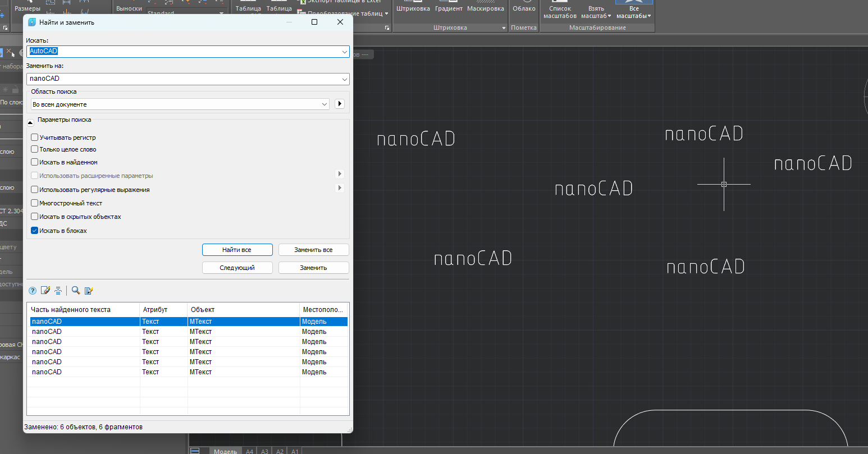Click the Заменить button

pos(313,268)
